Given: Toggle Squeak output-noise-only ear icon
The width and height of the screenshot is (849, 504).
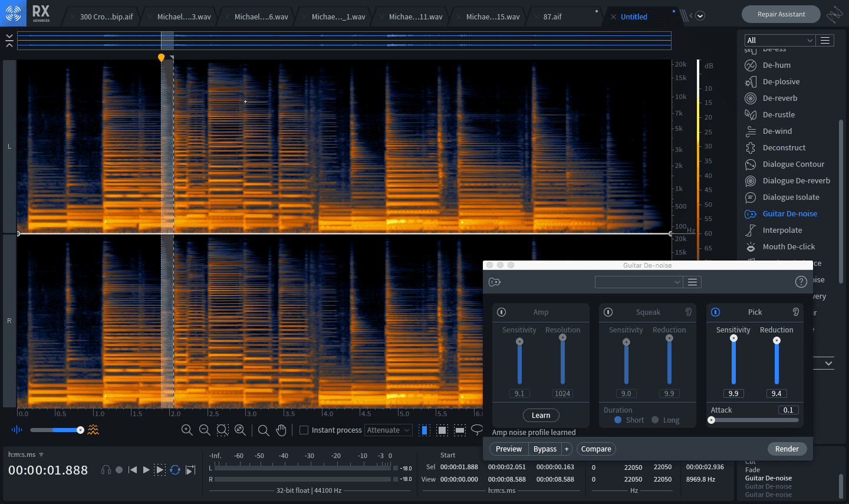Looking at the screenshot, I should pyautogui.click(x=688, y=312).
